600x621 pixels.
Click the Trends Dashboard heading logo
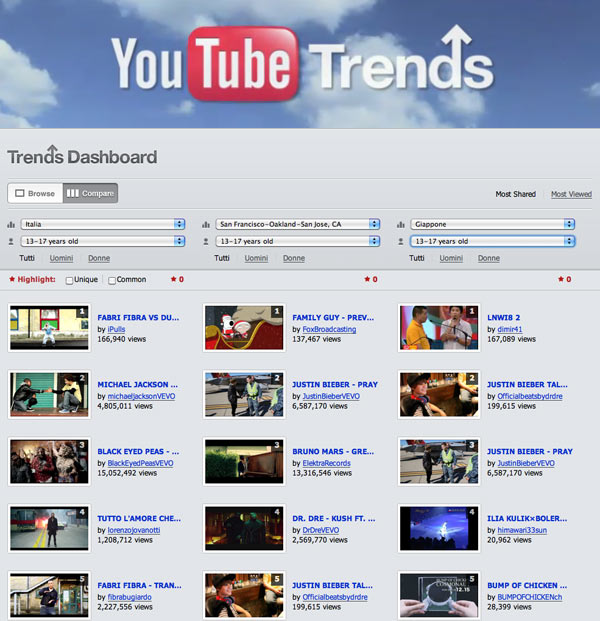[x=82, y=155]
